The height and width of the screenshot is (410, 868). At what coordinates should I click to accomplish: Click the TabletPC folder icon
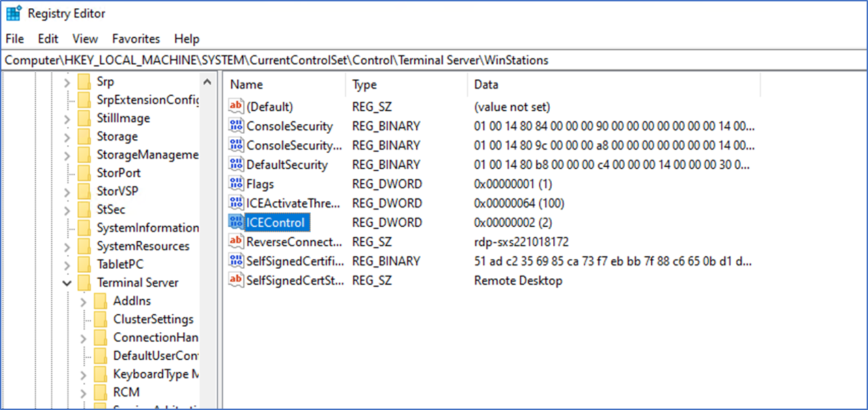click(x=85, y=265)
